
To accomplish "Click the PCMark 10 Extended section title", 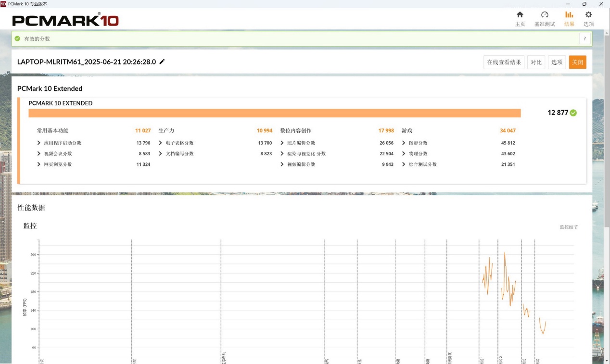I will coord(50,88).
